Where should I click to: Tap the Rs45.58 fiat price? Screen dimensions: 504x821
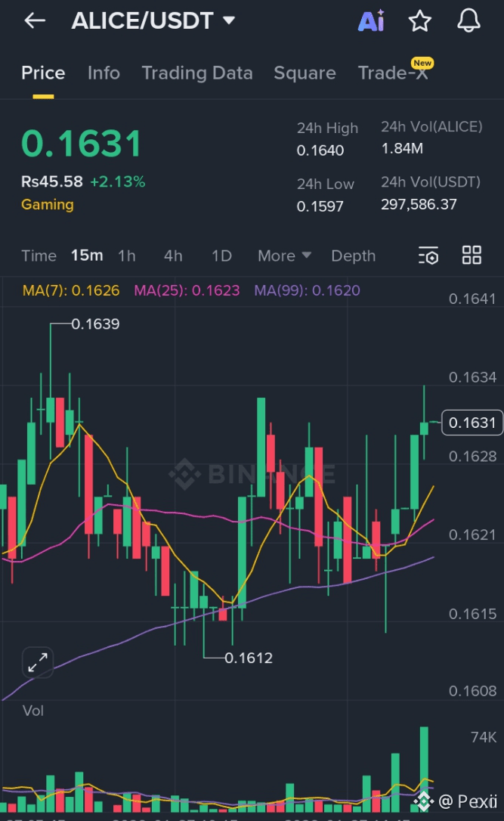(52, 181)
